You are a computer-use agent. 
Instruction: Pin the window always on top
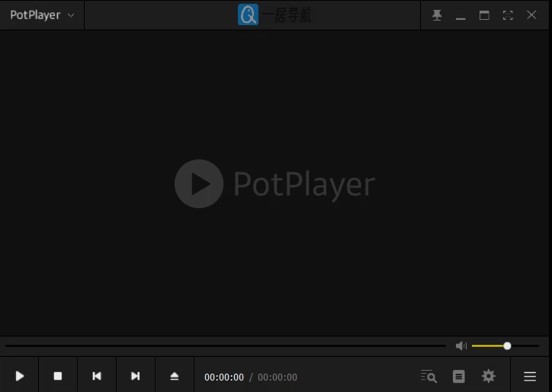pos(437,15)
